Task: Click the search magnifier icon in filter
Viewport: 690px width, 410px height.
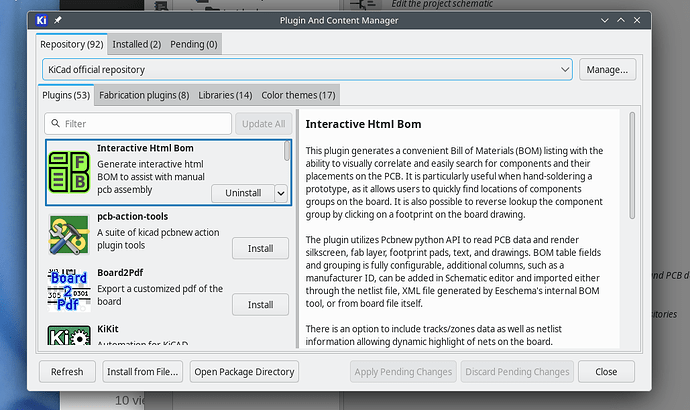Action: tap(56, 124)
